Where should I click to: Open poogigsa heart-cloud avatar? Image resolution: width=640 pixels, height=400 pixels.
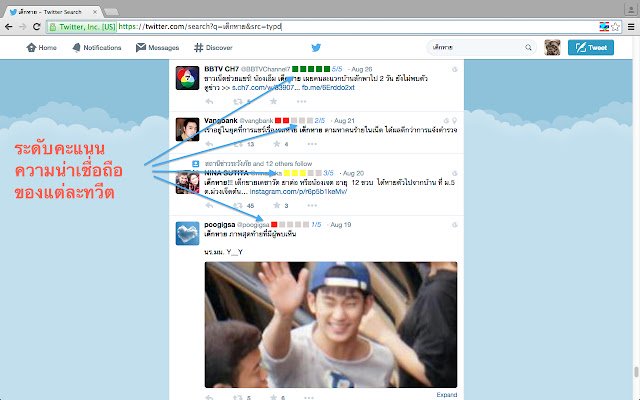(187, 233)
